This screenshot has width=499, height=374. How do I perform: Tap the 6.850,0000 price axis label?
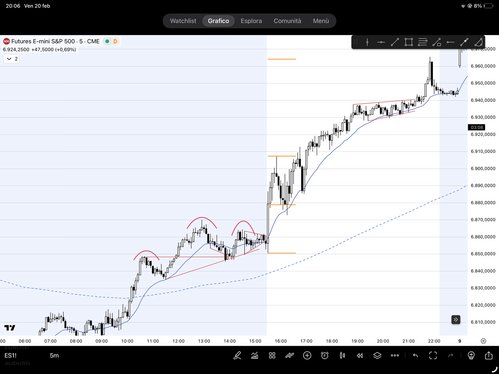483,254
